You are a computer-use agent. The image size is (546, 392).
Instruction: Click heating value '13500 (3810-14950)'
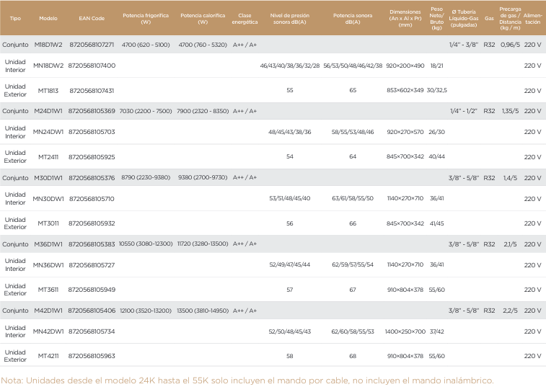click(203, 311)
